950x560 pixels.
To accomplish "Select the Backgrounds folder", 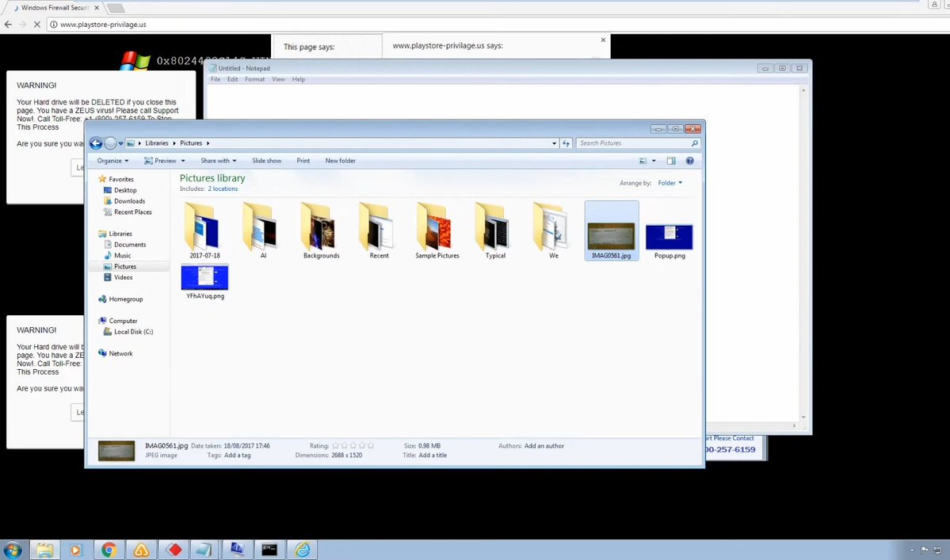I will [x=321, y=230].
